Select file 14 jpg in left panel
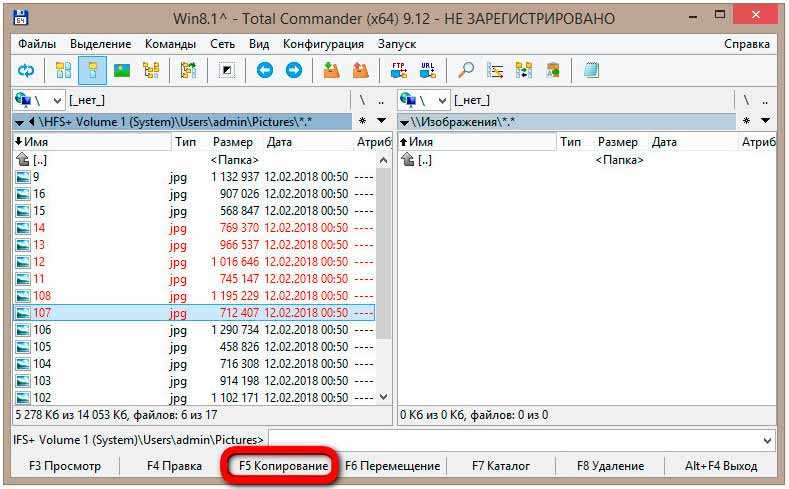789x489 pixels. (194, 228)
